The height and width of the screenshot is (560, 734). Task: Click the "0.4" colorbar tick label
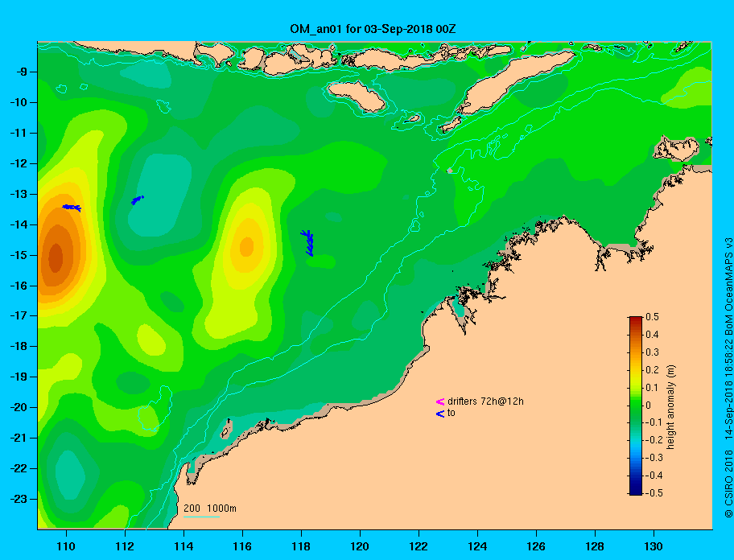652,335
